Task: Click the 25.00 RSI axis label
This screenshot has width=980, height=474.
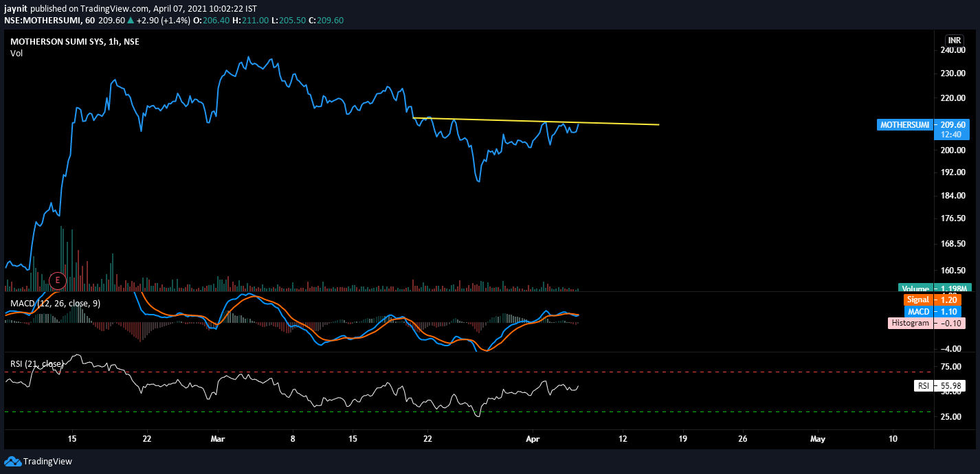Action: point(952,416)
